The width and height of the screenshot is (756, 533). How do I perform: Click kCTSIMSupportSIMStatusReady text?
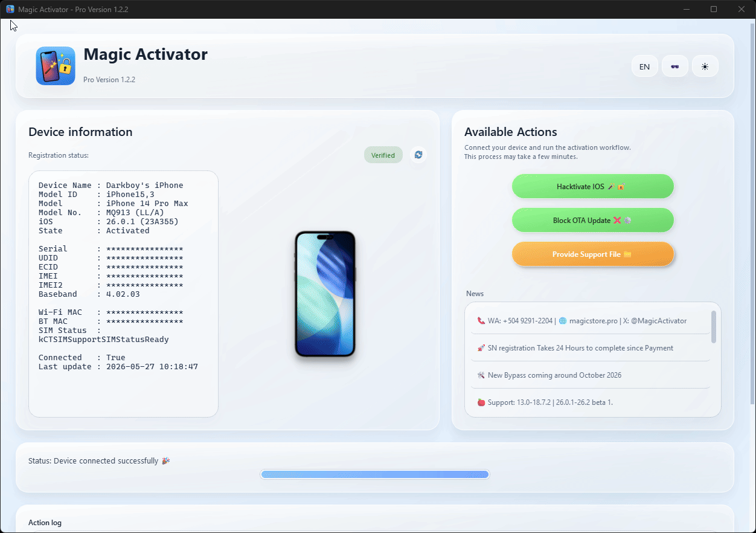pyautogui.click(x=104, y=340)
